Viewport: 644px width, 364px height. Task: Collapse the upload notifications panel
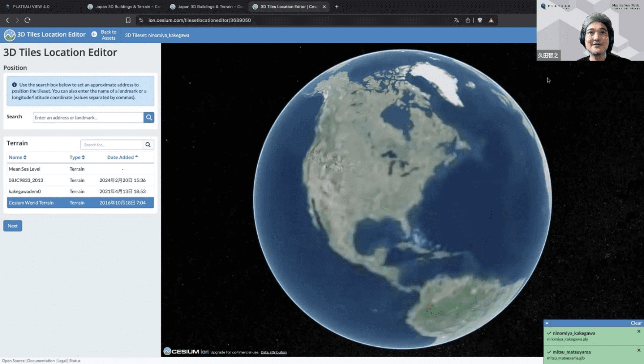click(547, 323)
